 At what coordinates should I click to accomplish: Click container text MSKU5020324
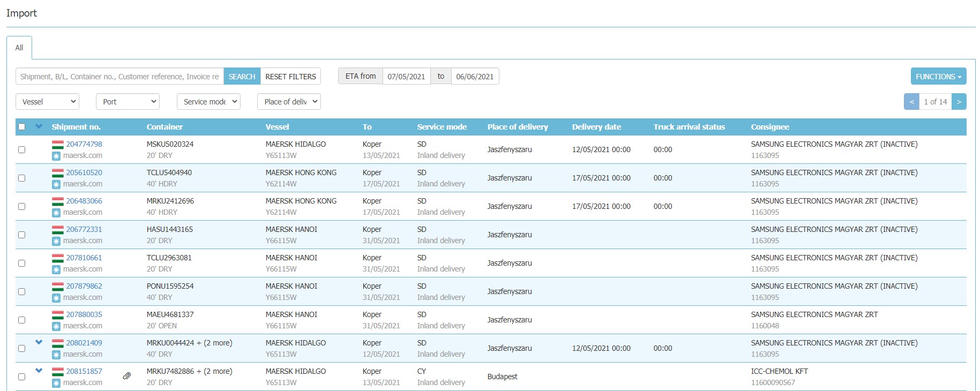(x=170, y=144)
